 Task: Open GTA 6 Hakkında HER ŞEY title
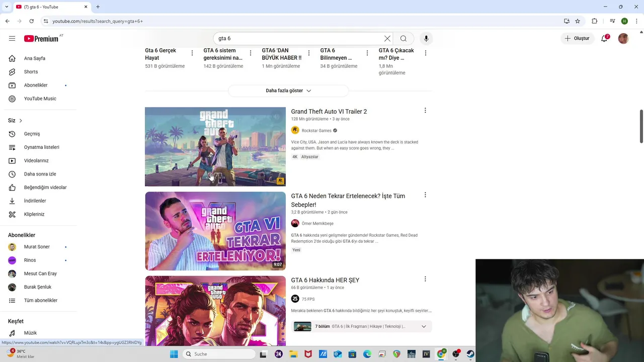coord(325,280)
